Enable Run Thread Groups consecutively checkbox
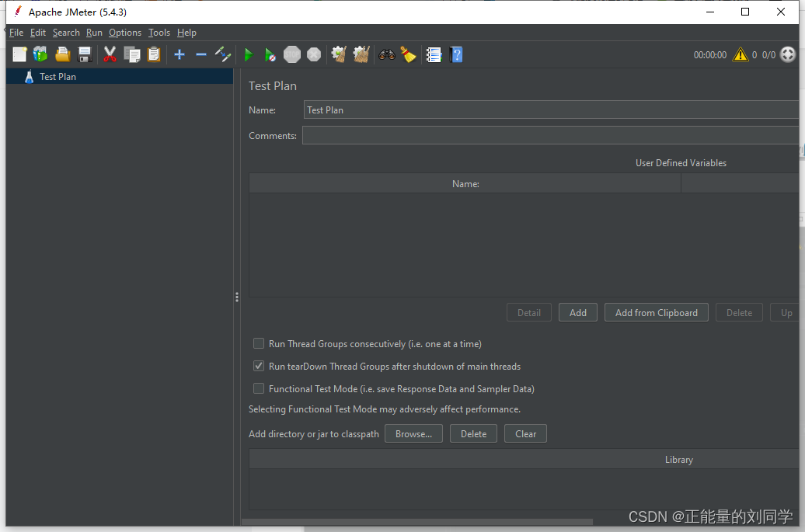This screenshot has height=532, width=805. point(259,343)
